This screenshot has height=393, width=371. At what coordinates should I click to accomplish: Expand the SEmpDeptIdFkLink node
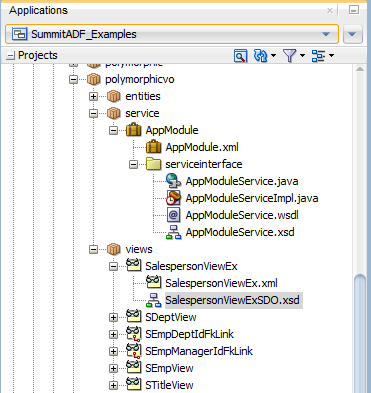coord(113,334)
